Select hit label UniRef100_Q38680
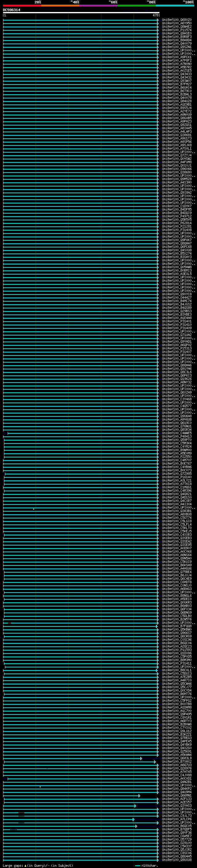Viewport: 197px width, 868px height. 176,172
